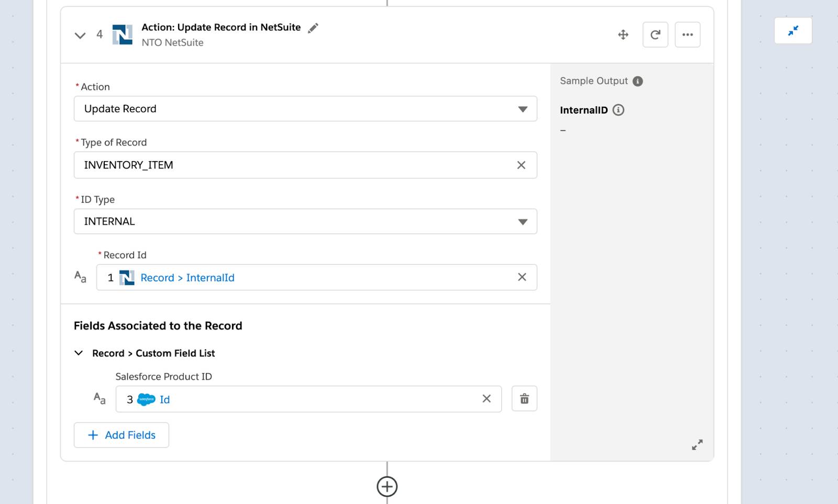The image size is (838, 504).
Task: Delete the Salesforce Product ID field
Action: click(524, 399)
